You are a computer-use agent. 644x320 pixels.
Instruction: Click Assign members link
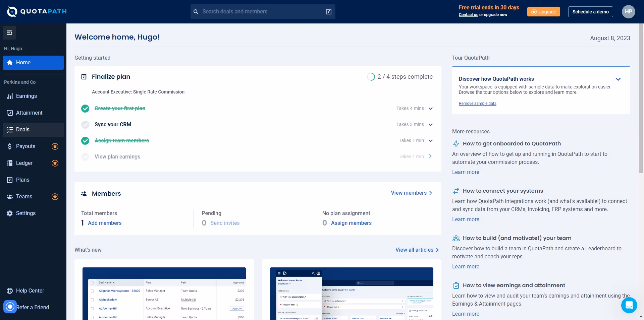(351, 223)
